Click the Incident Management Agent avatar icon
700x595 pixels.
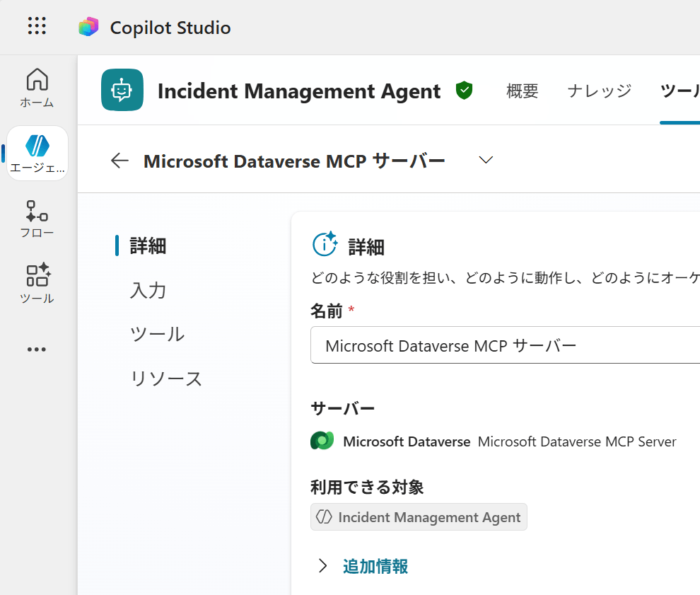tap(122, 91)
